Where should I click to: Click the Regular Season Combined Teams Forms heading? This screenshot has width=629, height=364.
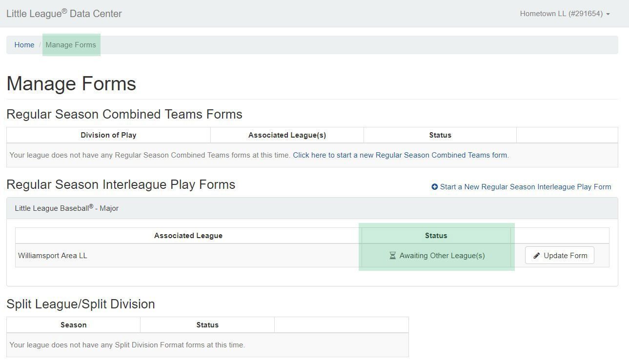pos(124,114)
